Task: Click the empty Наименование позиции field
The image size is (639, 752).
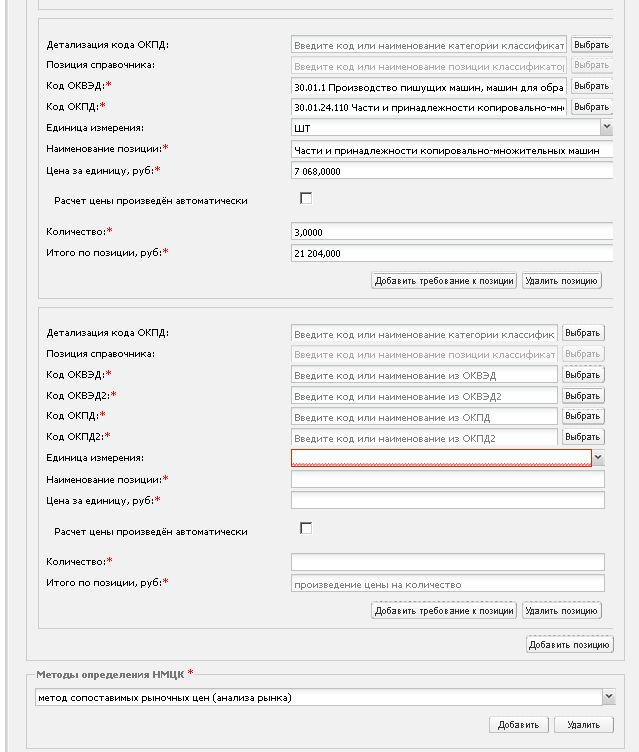Action: coord(448,479)
